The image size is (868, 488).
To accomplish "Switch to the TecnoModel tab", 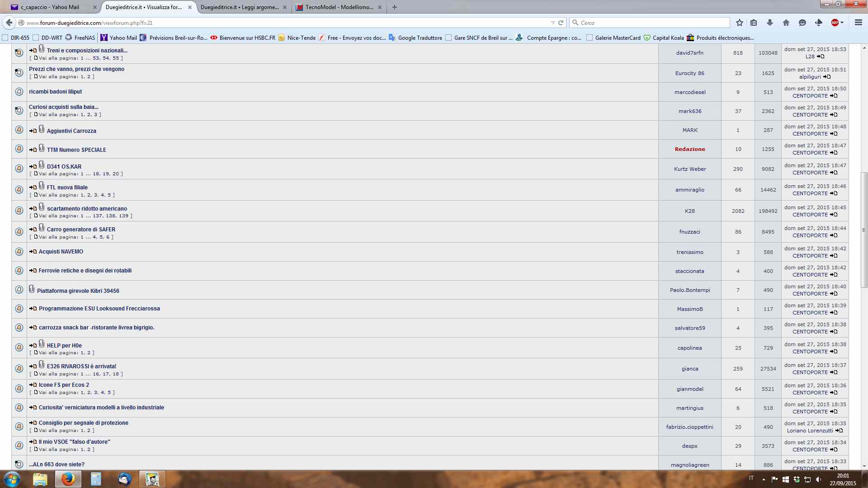I will coord(339,7).
